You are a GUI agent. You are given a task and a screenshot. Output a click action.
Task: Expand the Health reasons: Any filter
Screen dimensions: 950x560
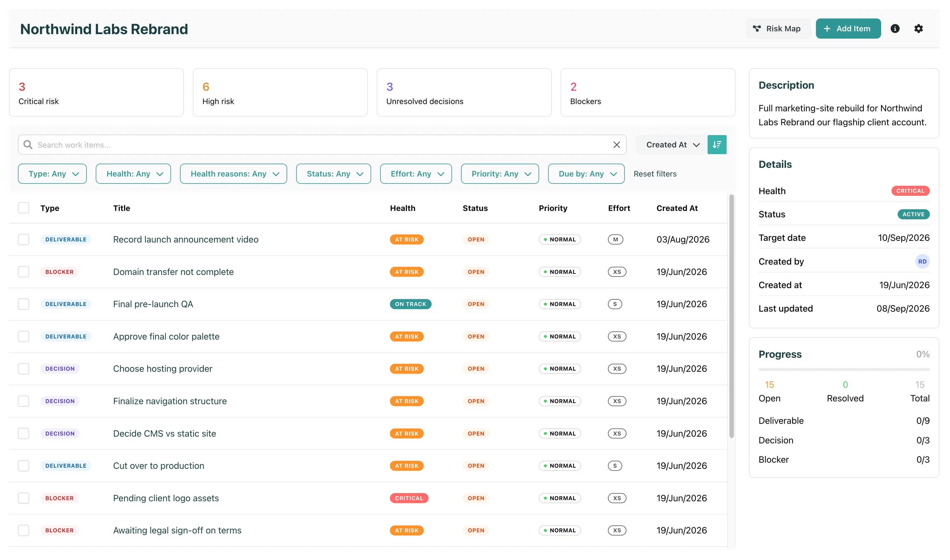coord(233,174)
